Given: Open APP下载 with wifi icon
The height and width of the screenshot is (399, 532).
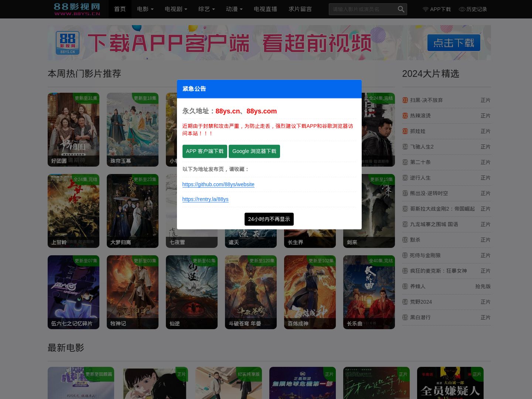Looking at the screenshot, I should pos(437,9).
